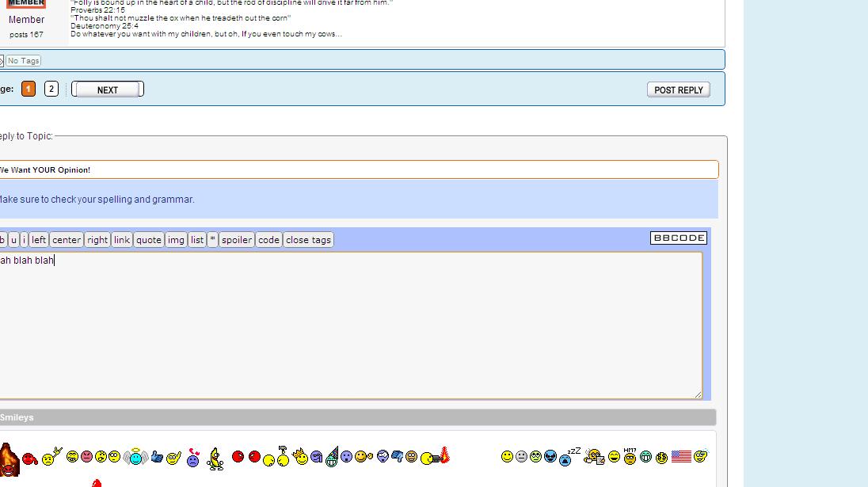Insert the angel smiley with halo
This screenshot has width=868, height=487.
pyautogui.click(x=135, y=456)
